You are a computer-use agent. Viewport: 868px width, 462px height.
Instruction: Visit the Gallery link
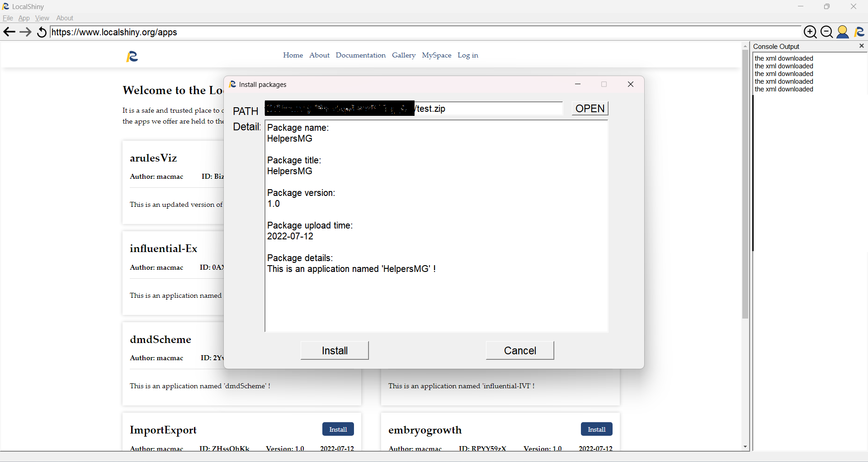click(x=404, y=55)
